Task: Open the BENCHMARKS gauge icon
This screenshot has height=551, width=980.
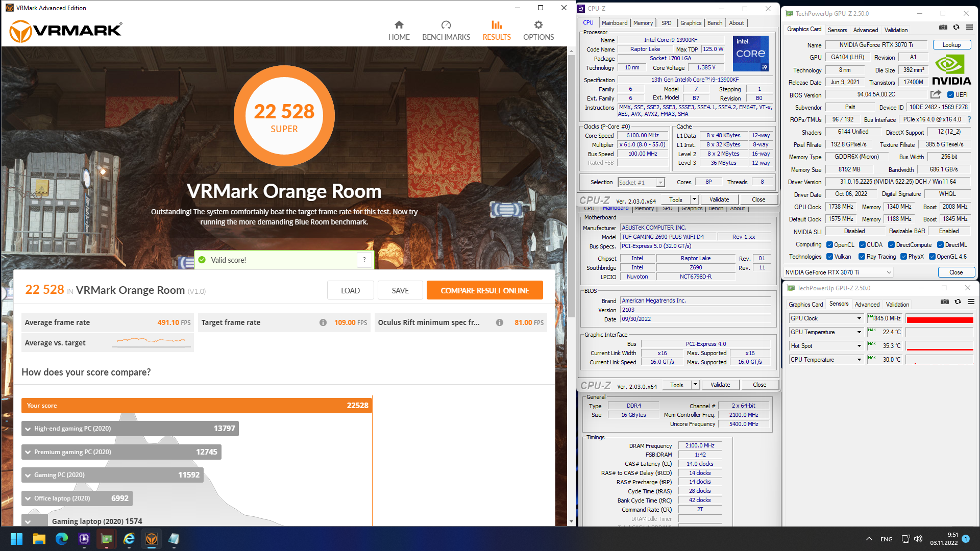Action: pyautogui.click(x=446, y=25)
